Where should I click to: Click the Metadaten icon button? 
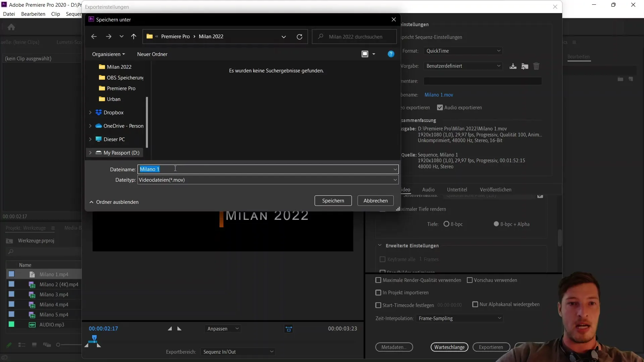pyautogui.click(x=394, y=347)
